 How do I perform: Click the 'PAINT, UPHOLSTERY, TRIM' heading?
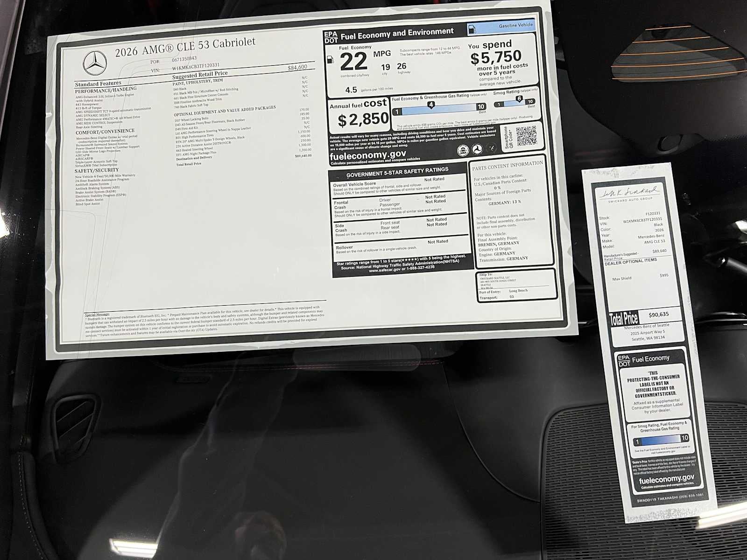(198, 81)
